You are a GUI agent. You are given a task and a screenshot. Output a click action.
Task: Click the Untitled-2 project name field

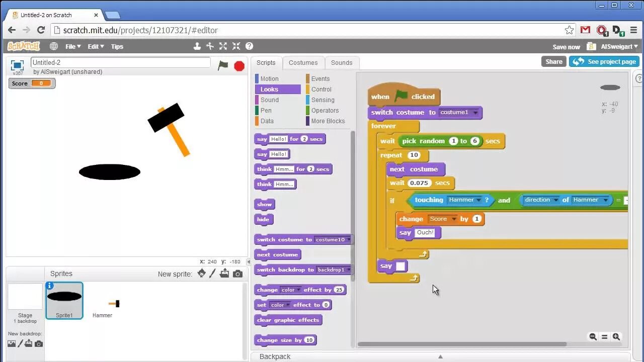click(120, 62)
